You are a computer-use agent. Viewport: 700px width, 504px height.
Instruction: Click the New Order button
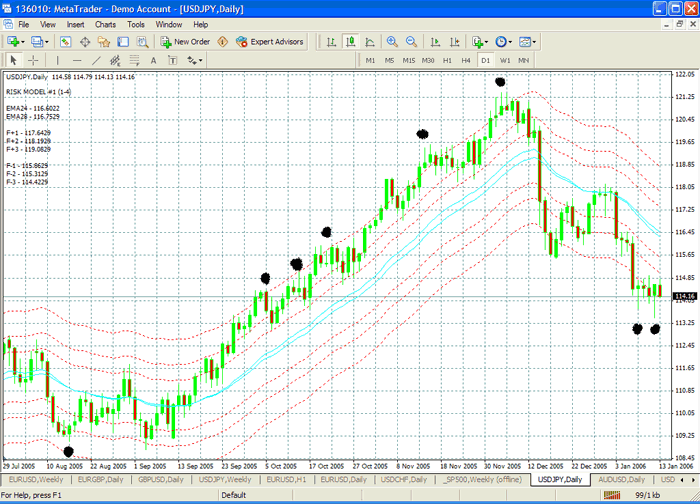185,42
